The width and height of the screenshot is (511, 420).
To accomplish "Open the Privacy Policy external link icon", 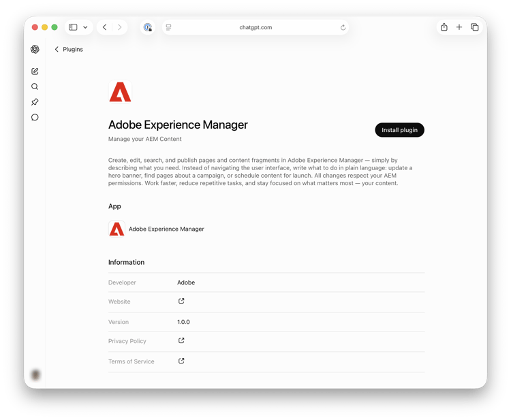I will [x=181, y=340].
